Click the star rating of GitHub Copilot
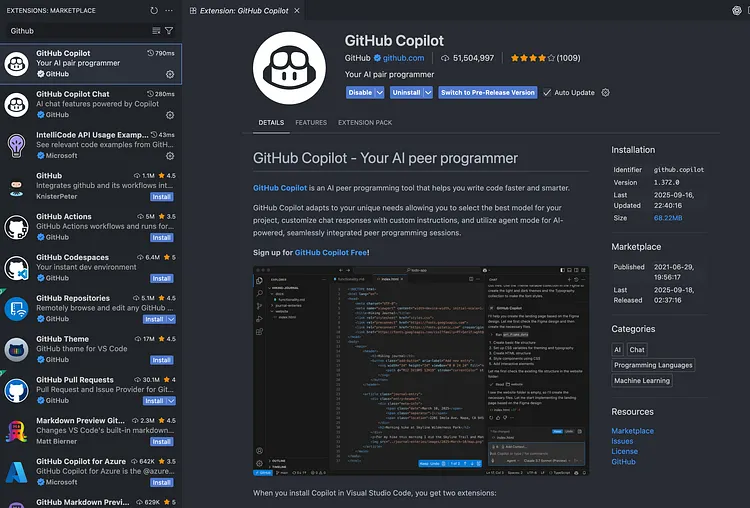750x508 pixels. [532, 58]
